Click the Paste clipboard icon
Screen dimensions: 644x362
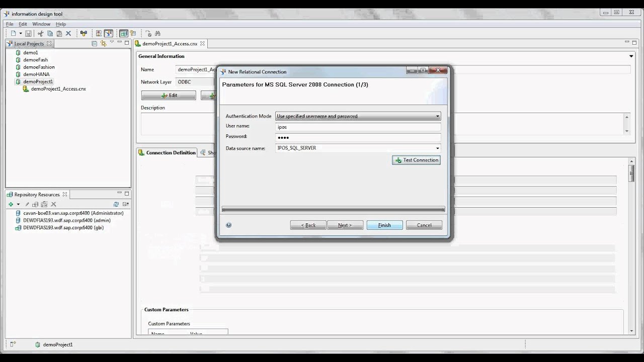pyautogui.click(x=59, y=34)
